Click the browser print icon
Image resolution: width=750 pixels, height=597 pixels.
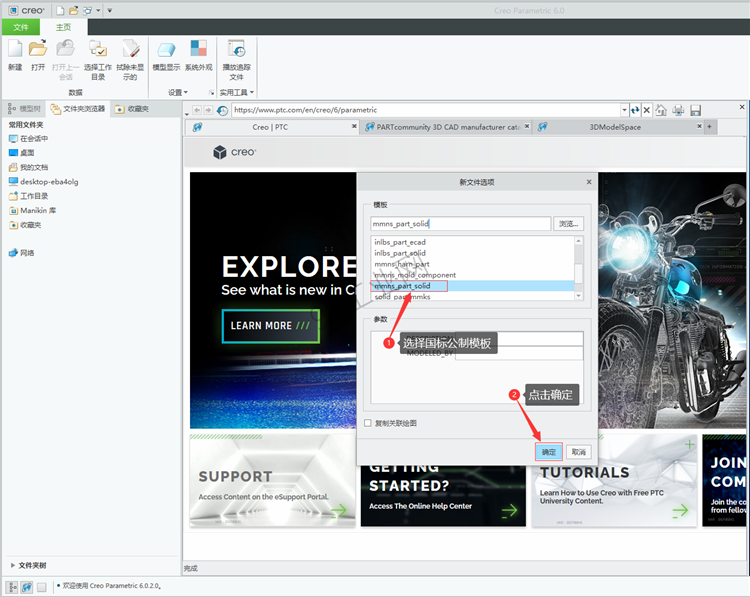678,111
